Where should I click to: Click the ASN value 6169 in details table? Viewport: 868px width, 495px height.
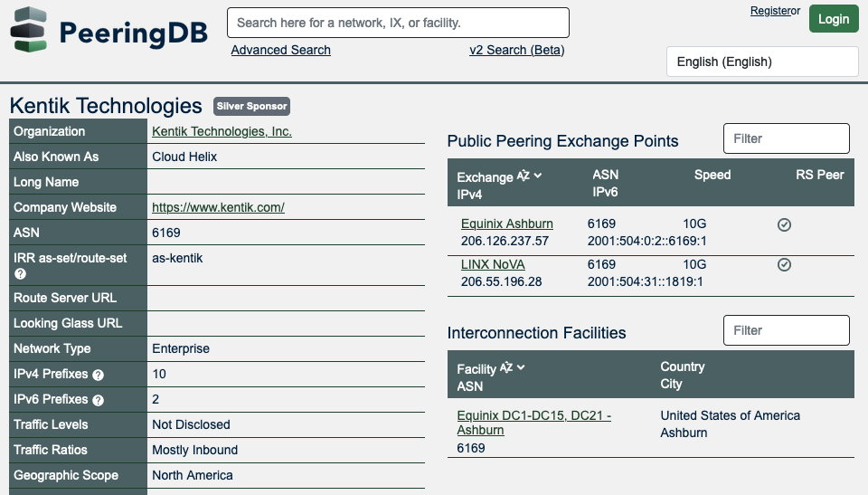click(166, 233)
